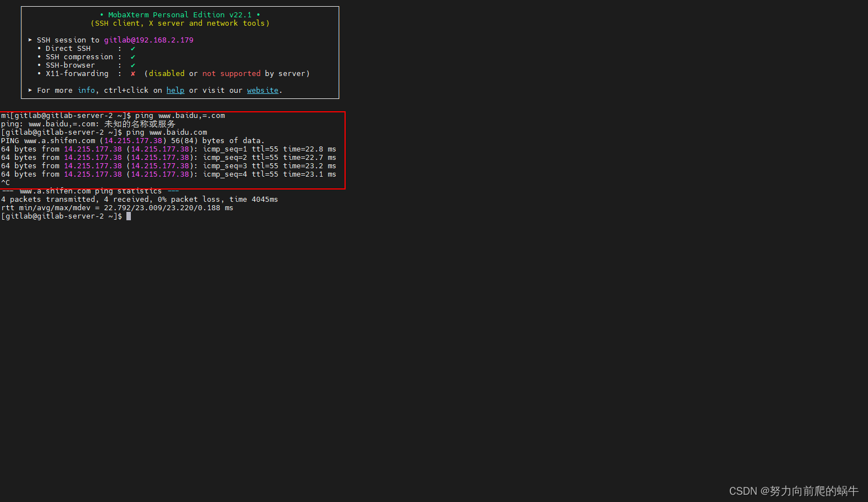Click the ping reply line with icmp_seq=2
868x502 pixels.
168,158
